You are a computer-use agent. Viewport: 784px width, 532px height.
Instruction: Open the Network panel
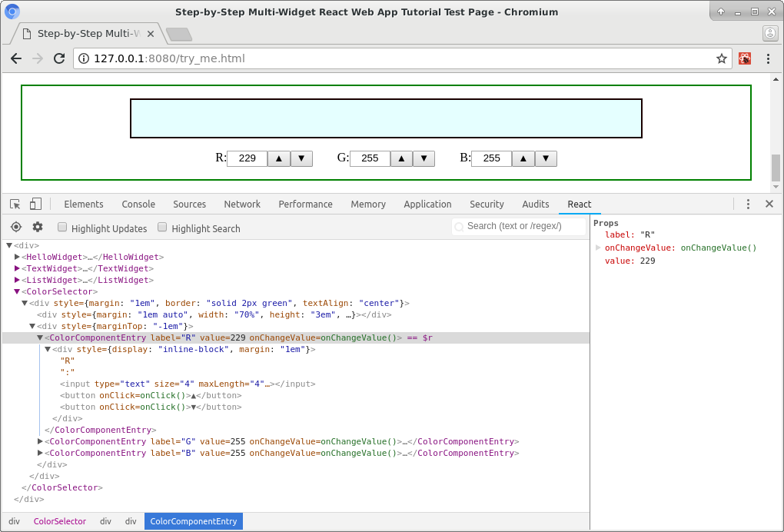tap(242, 204)
